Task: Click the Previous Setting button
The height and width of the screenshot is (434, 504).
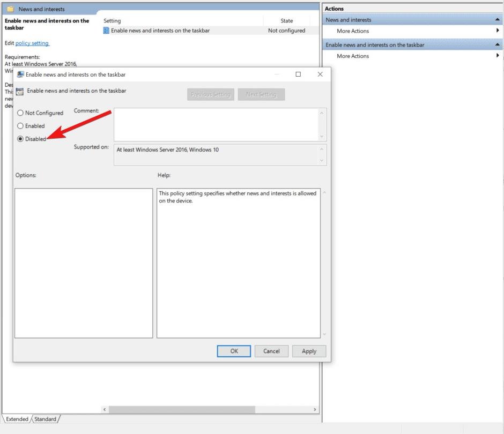Action: pos(211,94)
